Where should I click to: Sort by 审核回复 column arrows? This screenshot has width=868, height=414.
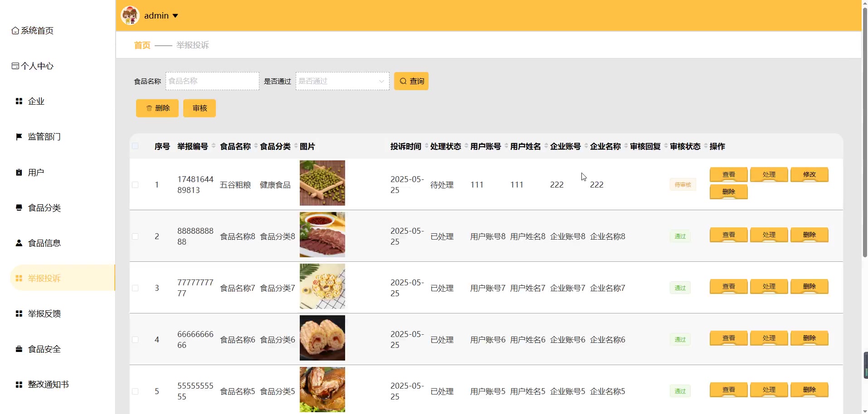pos(666,146)
